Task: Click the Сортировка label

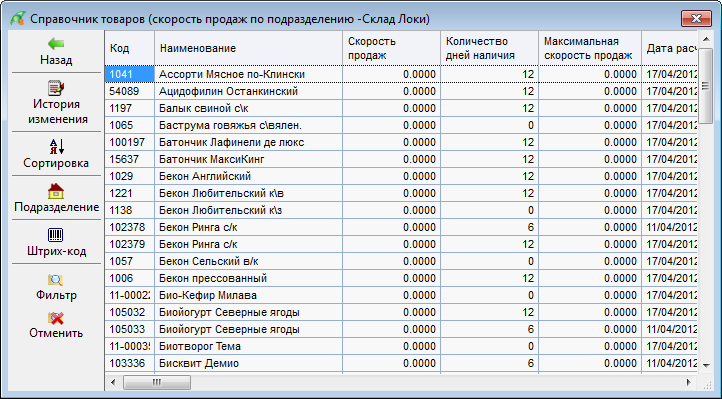Action: coord(56,163)
